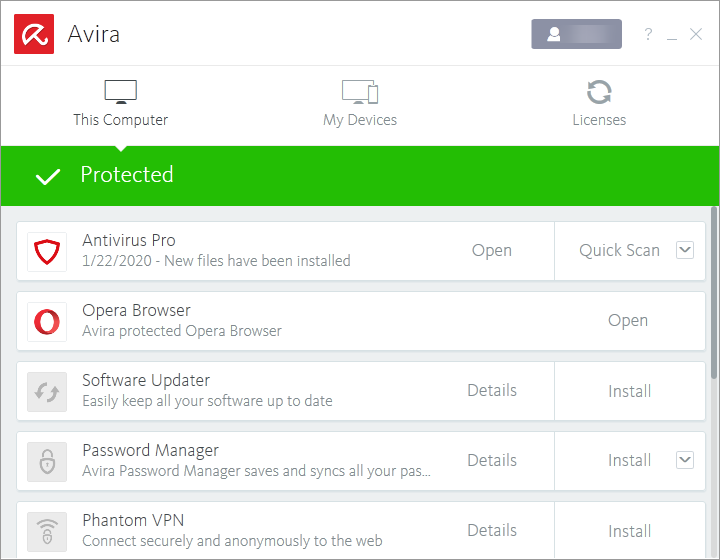Screen dimensions: 720x560
Task: Click the Avira title text
Action: (94, 34)
